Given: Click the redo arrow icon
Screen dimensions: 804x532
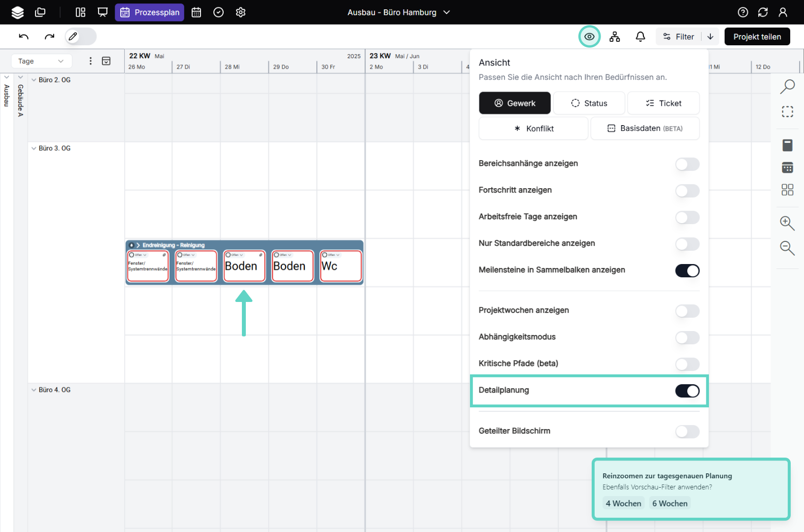Looking at the screenshot, I should (x=49, y=36).
